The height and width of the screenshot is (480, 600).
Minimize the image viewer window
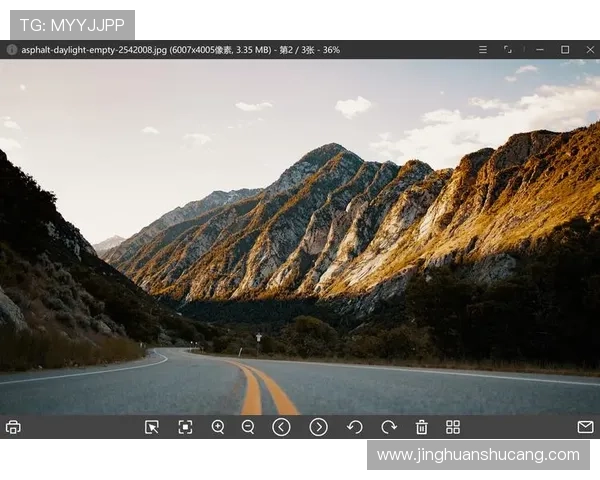pos(540,49)
